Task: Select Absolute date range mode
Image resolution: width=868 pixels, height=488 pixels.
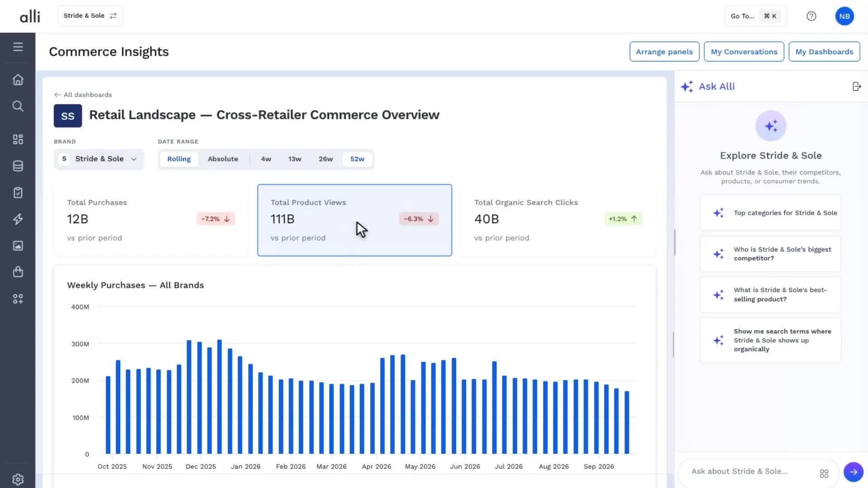Action: (223, 159)
